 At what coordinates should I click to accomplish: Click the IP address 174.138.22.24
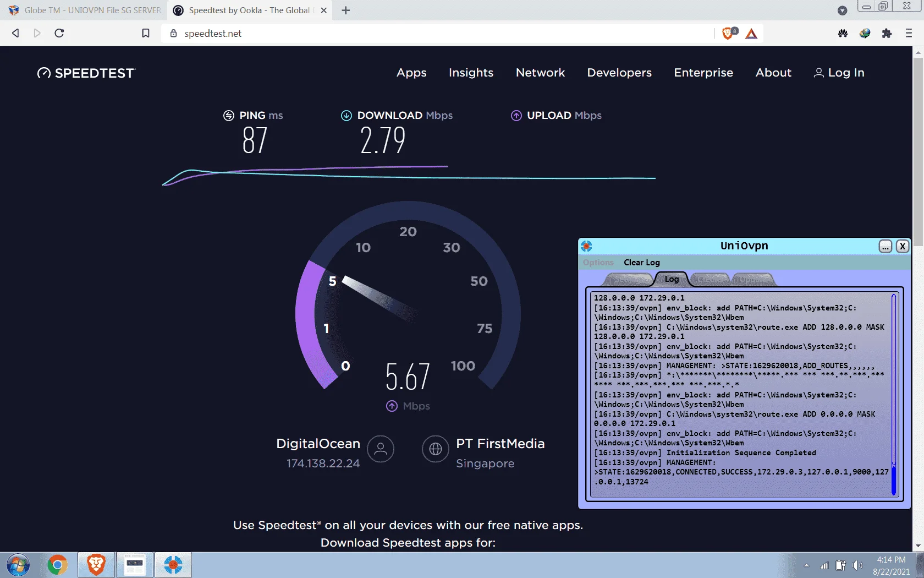(x=323, y=464)
